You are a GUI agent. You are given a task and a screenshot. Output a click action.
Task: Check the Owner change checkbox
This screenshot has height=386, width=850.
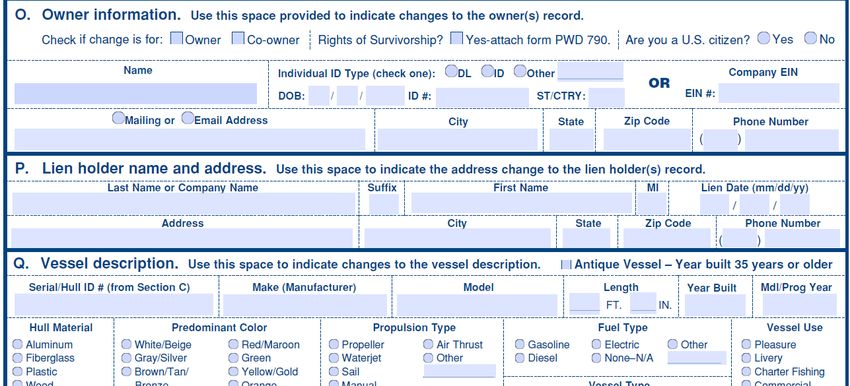(x=177, y=38)
